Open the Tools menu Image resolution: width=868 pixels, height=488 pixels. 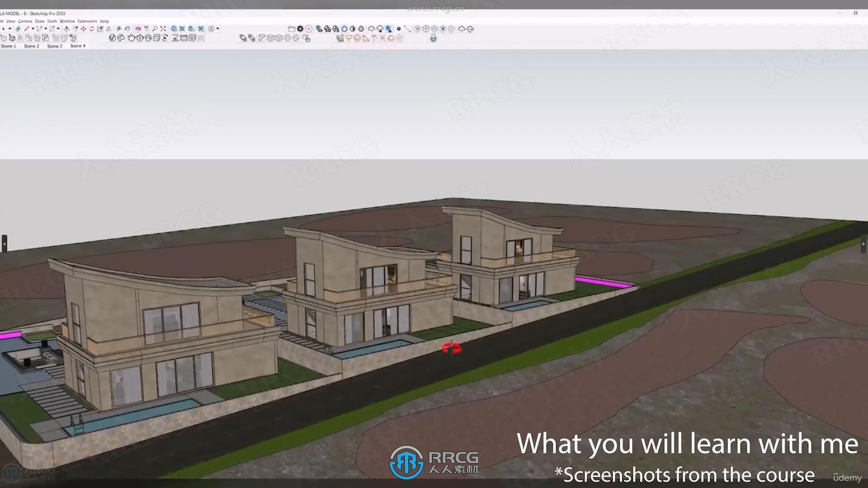click(52, 21)
